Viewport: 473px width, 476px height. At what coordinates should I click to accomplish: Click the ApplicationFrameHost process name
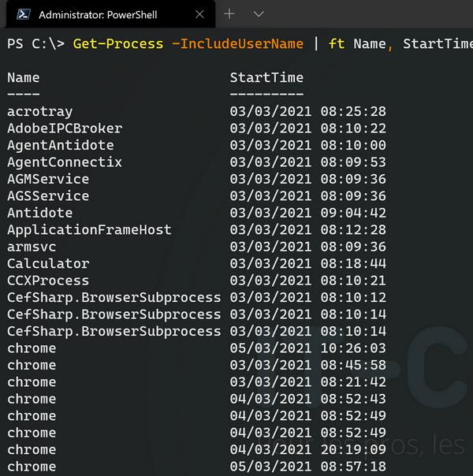coord(89,230)
